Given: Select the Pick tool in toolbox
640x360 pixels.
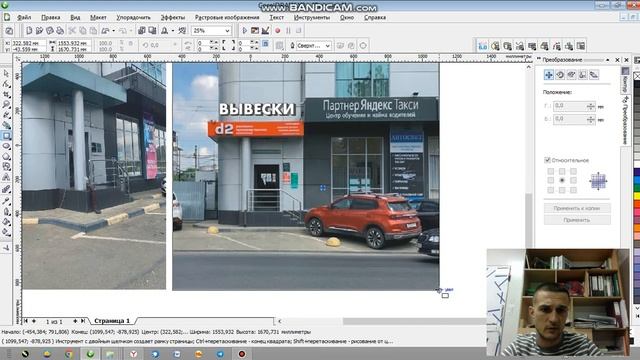Looking at the screenshot, I should click(6, 73).
